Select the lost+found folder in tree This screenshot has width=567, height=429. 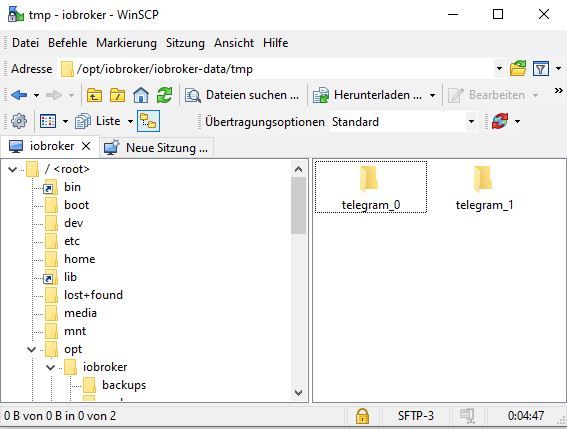[x=84, y=295]
